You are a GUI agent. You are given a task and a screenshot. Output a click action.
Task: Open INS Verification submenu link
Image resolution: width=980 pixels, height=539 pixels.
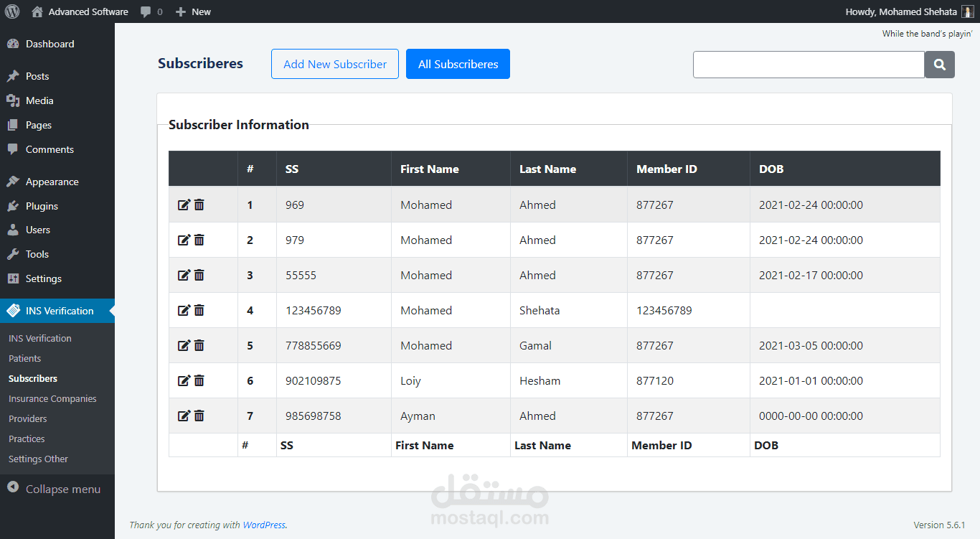(x=40, y=338)
